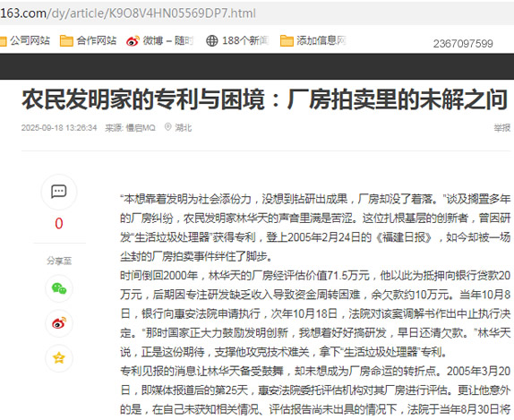Click the 举报 report link
The height and width of the screenshot is (420, 514).
coord(501,127)
